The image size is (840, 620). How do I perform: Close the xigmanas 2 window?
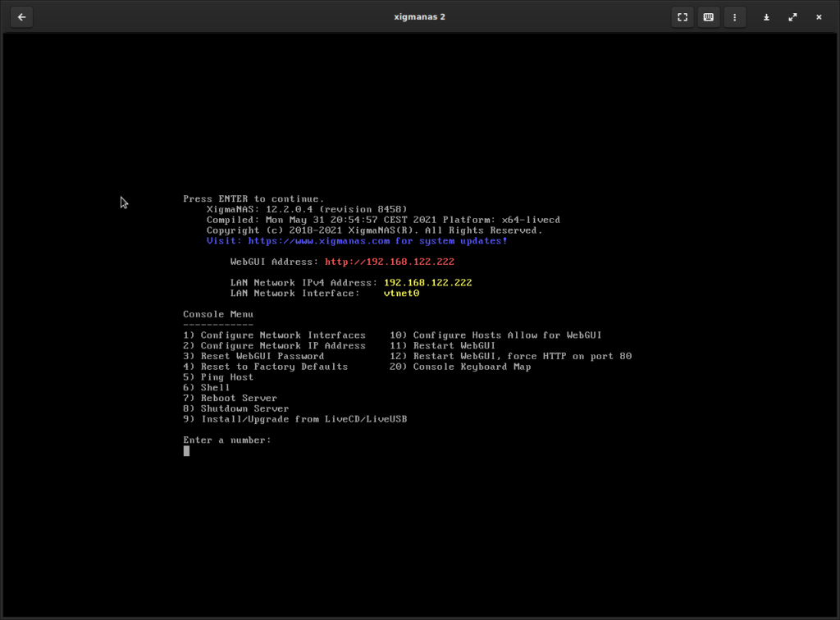coord(819,17)
